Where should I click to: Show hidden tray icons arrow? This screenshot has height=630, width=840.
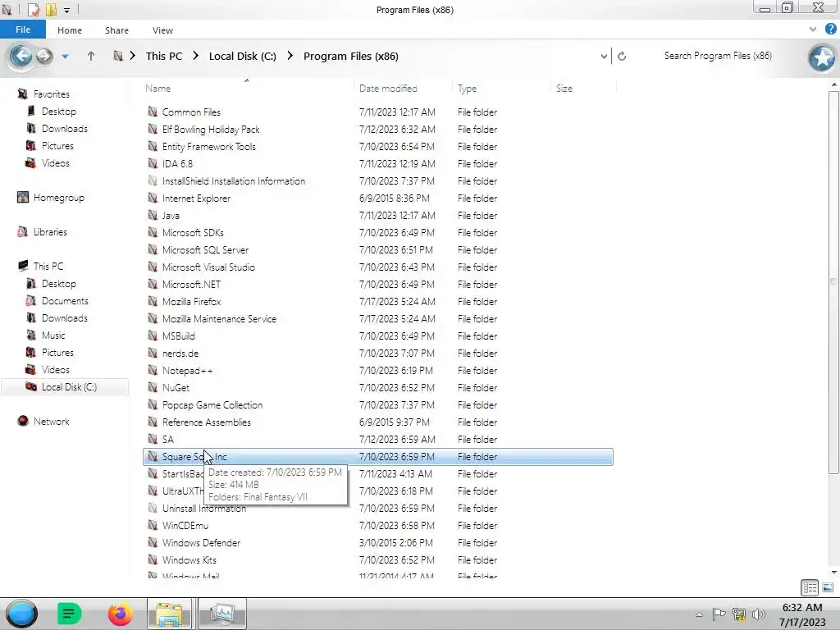(x=699, y=614)
